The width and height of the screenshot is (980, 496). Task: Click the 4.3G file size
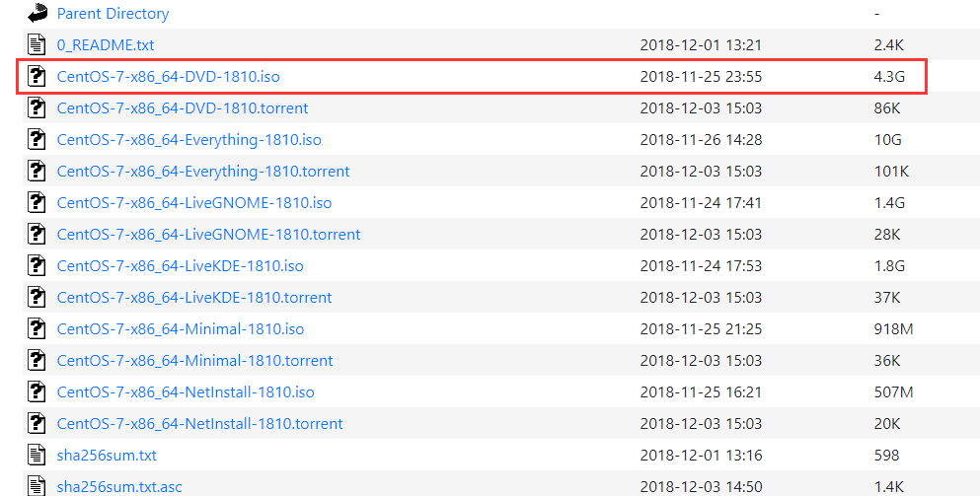click(889, 76)
